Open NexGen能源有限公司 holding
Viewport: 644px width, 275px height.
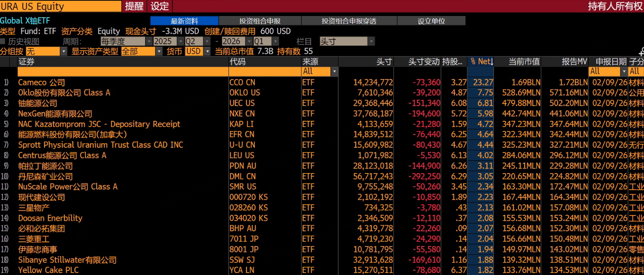(55, 114)
